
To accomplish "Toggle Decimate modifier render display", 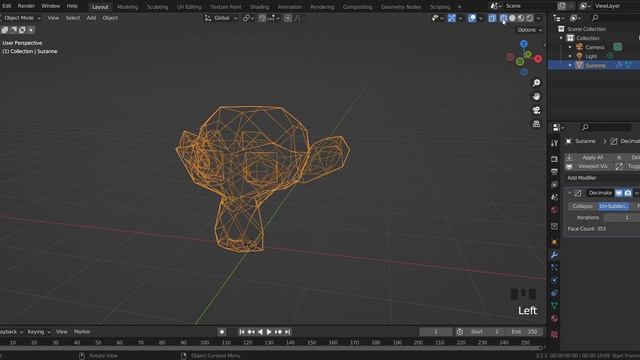I will (628, 193).
